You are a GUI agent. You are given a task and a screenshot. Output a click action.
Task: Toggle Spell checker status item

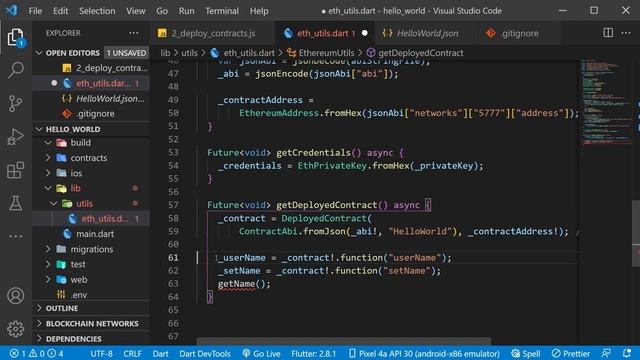(526, 353)
